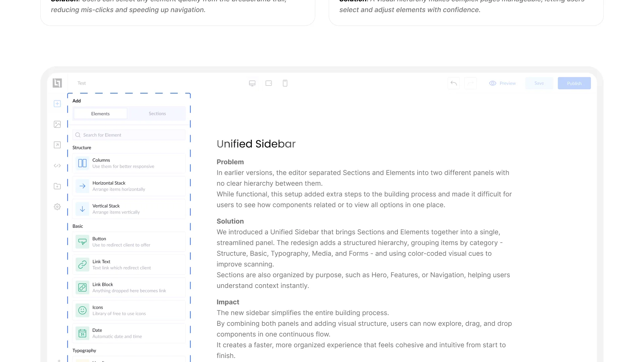The width and height of the screenshot is (644, 362).
Task: Open the image media sidebar icon
Action: (57, 124)
